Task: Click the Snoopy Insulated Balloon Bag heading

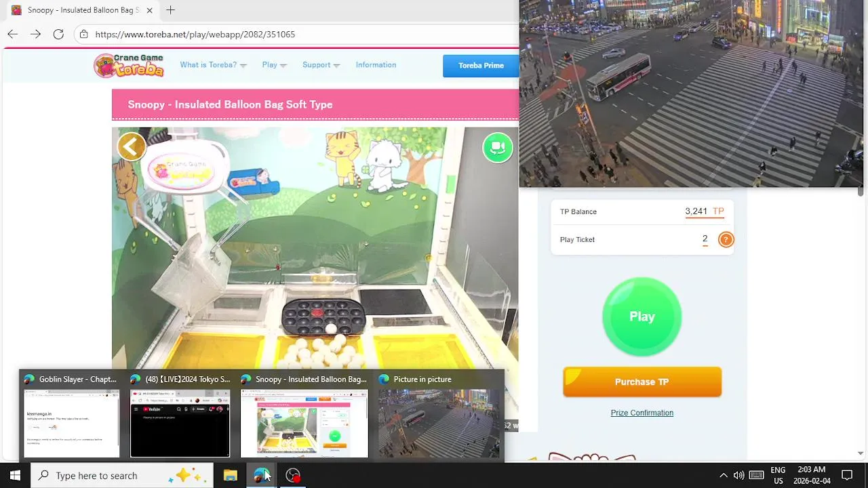Action: (230, 104)
